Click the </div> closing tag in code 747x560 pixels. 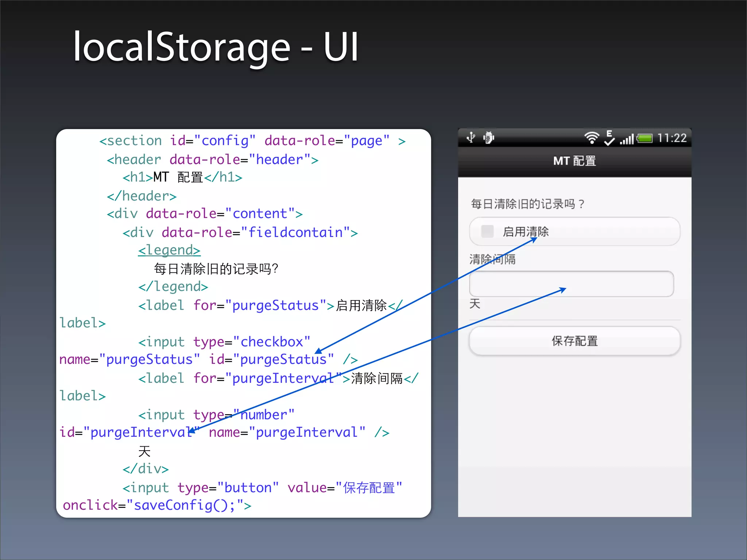[146, 469]
